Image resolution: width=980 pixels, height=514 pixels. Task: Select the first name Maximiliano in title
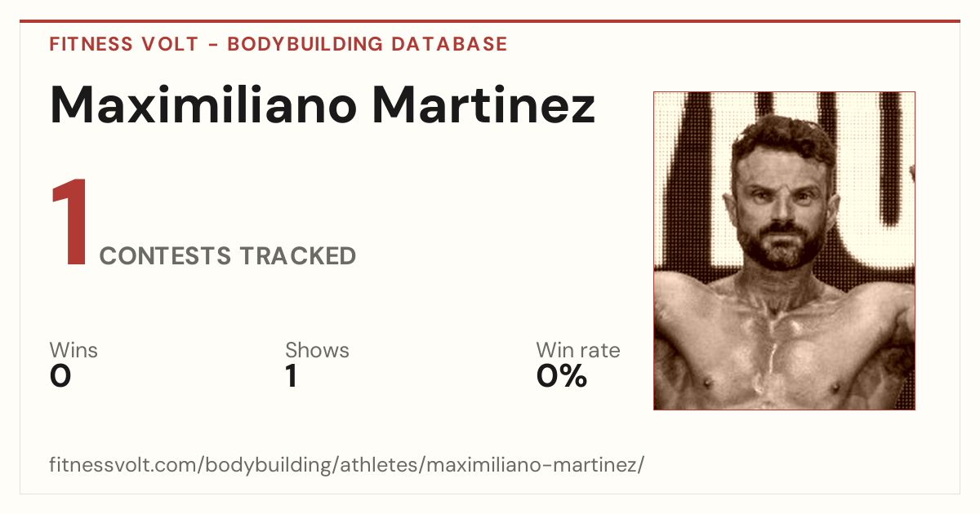203,105
